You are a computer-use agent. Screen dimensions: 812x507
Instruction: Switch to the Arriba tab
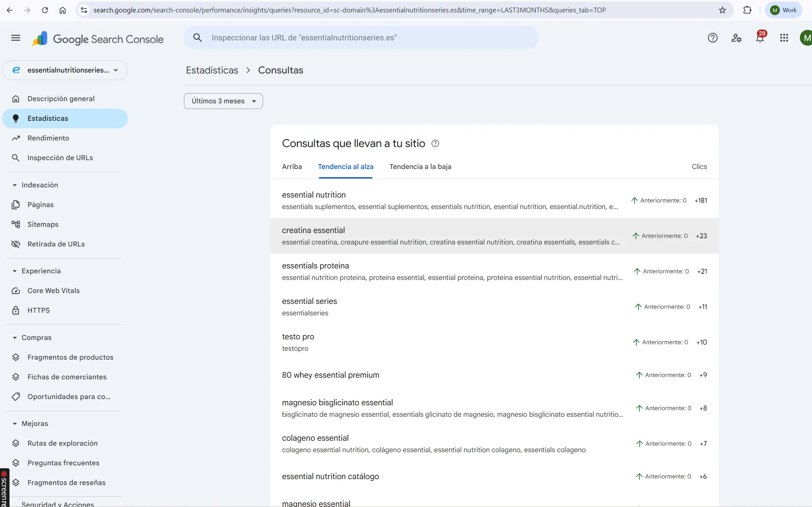292,167
